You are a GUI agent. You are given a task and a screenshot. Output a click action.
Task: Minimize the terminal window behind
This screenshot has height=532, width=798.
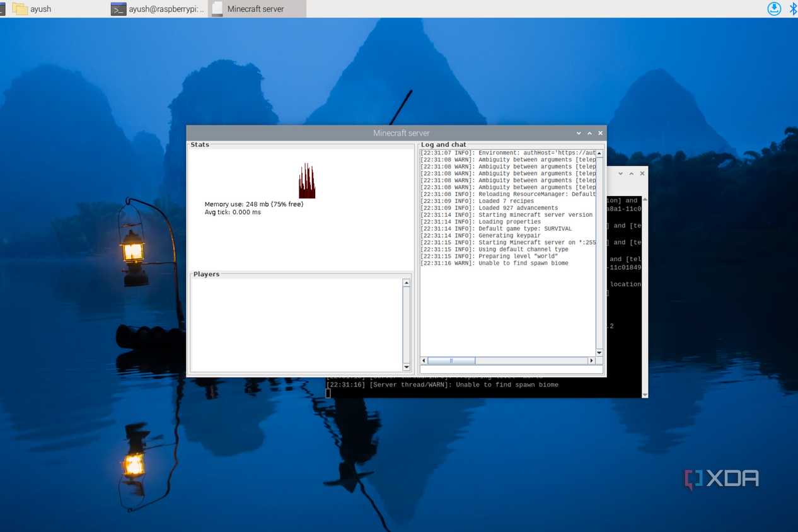tap(621, 173)
